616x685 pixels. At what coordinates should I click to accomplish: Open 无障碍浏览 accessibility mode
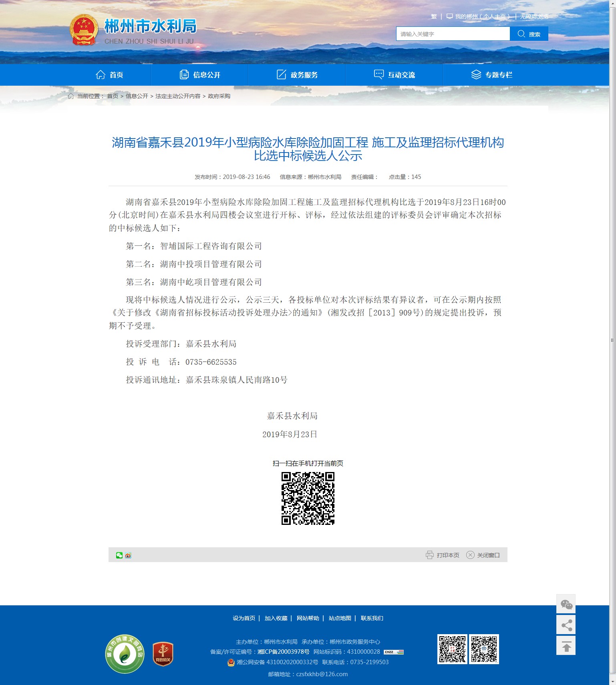click(534, 16)
